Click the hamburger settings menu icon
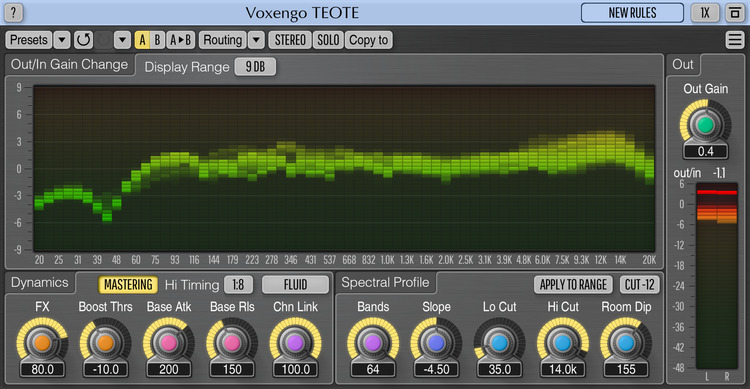The height and width of the screenshot is (389, 750). pos(734,40)
